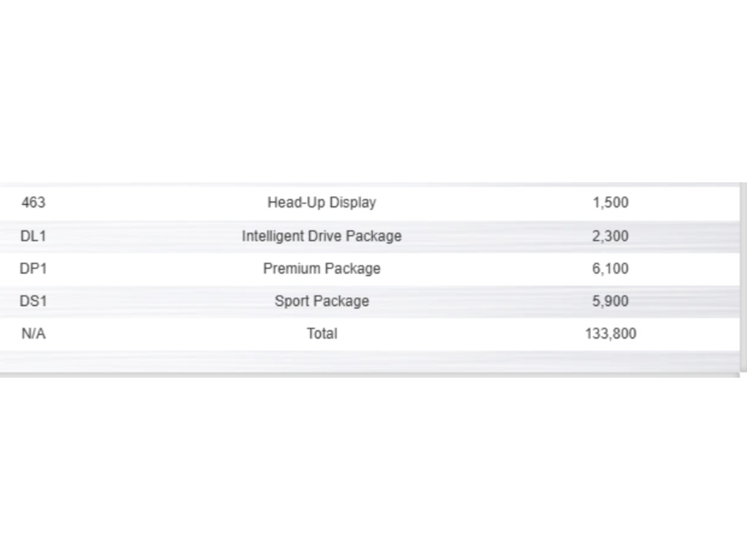Select the 5,900 price value
This screenshot has width=747, height=560.
(x=611, y=301)
